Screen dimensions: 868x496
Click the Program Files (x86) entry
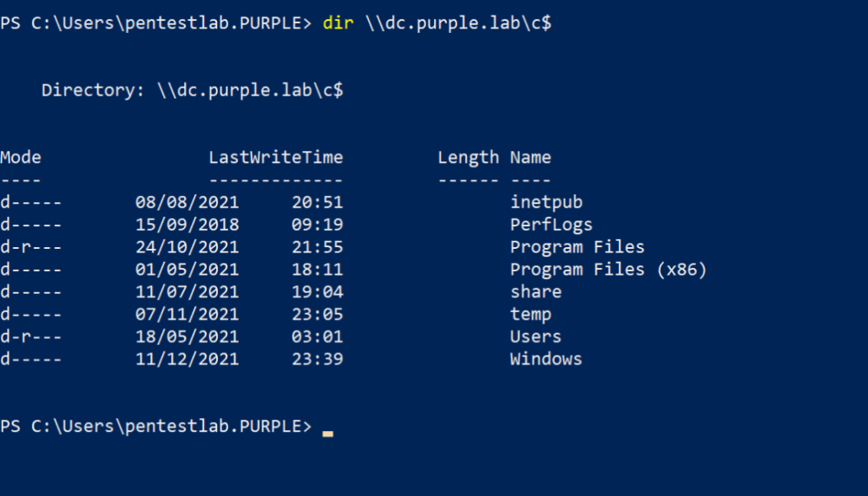pos(608,270)
